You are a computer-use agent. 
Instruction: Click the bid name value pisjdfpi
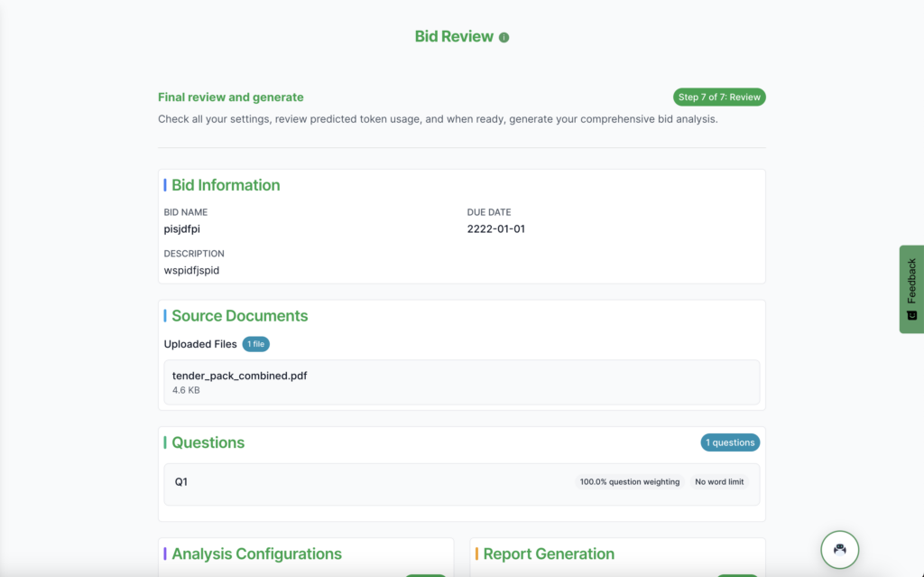pos(182,229)
